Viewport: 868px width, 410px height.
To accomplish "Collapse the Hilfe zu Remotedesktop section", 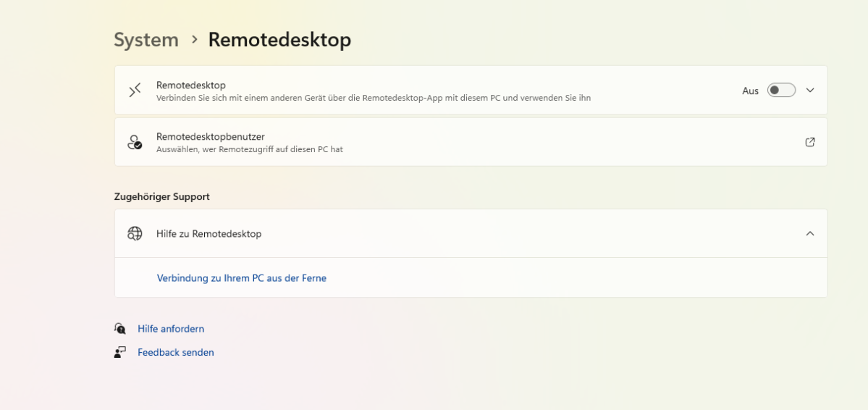I will pyautogui.click(x=810, y=233).
